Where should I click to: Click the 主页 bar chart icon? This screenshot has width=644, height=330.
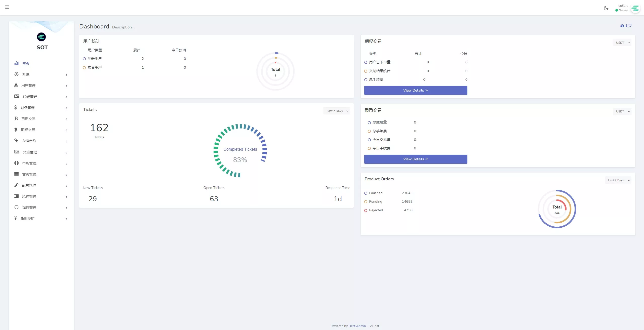pyautogui.click(x=16, y=63)
